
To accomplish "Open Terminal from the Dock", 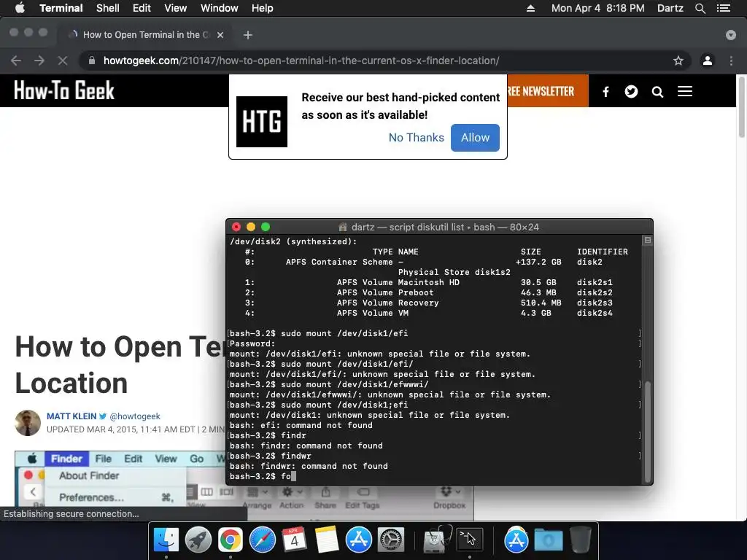I will (x=470, y=540).
